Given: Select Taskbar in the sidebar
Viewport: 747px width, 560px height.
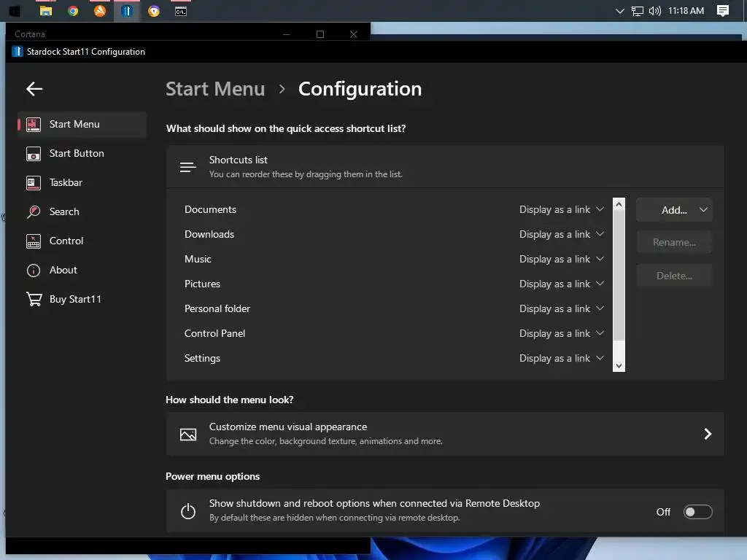Looking at the screenshot, I should [82, 183].
